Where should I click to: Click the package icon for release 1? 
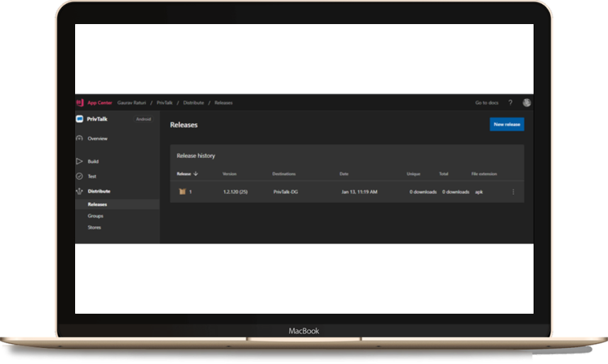[182, 191]
